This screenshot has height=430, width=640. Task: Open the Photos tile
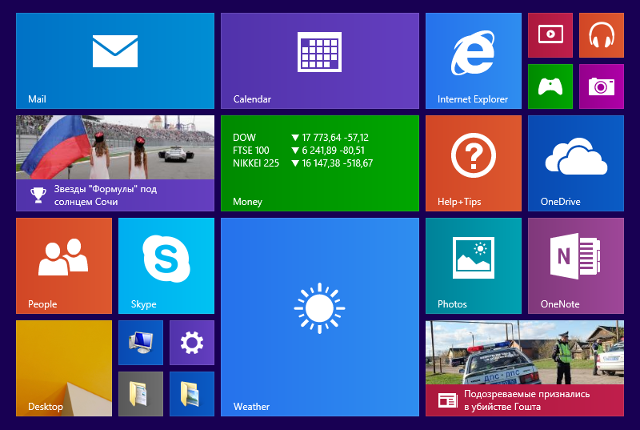tap(473, 266)
